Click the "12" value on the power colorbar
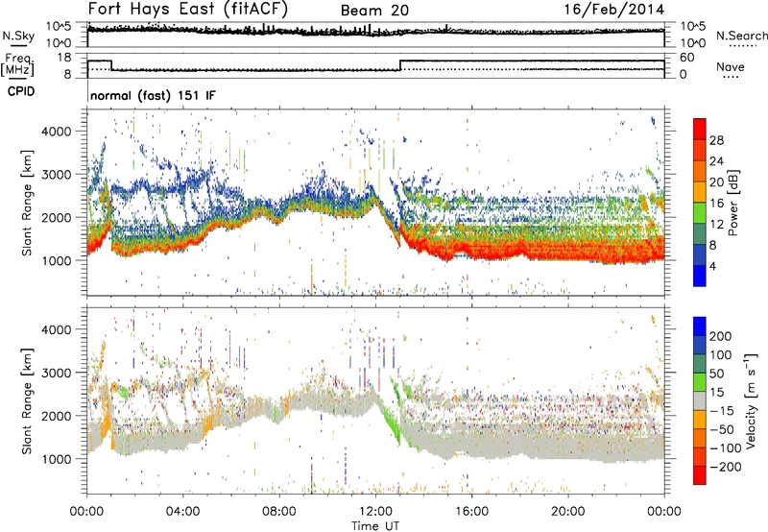 click(716, 225)
